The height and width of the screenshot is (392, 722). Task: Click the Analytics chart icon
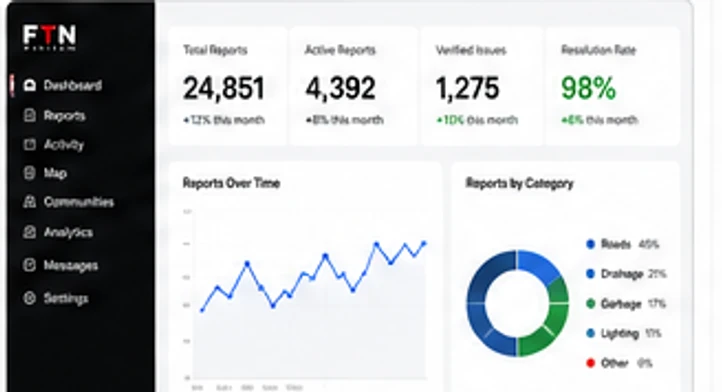29,232
